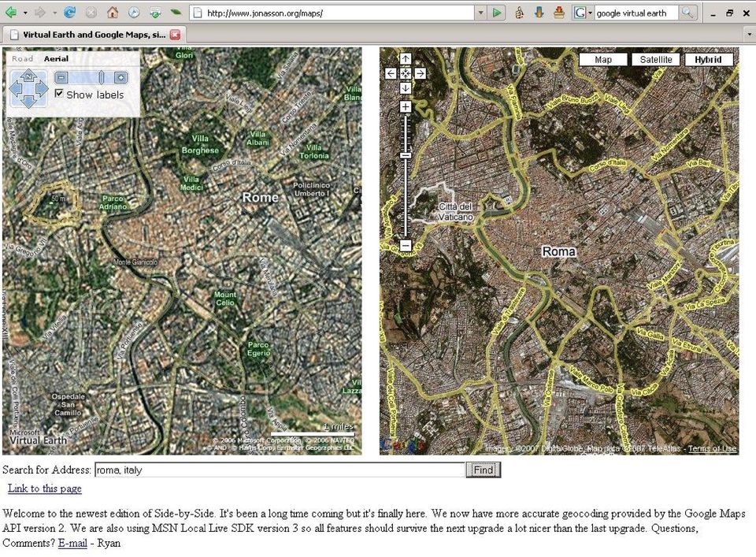The image size is (756, 557).
Task: Open the Back history dropdown arrow
Action: (x=25, y=13)
